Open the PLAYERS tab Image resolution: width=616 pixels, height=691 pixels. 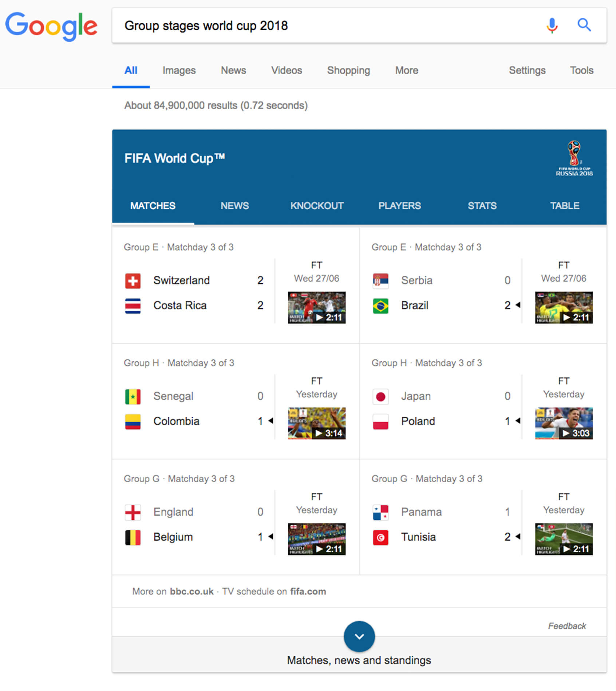400,206
